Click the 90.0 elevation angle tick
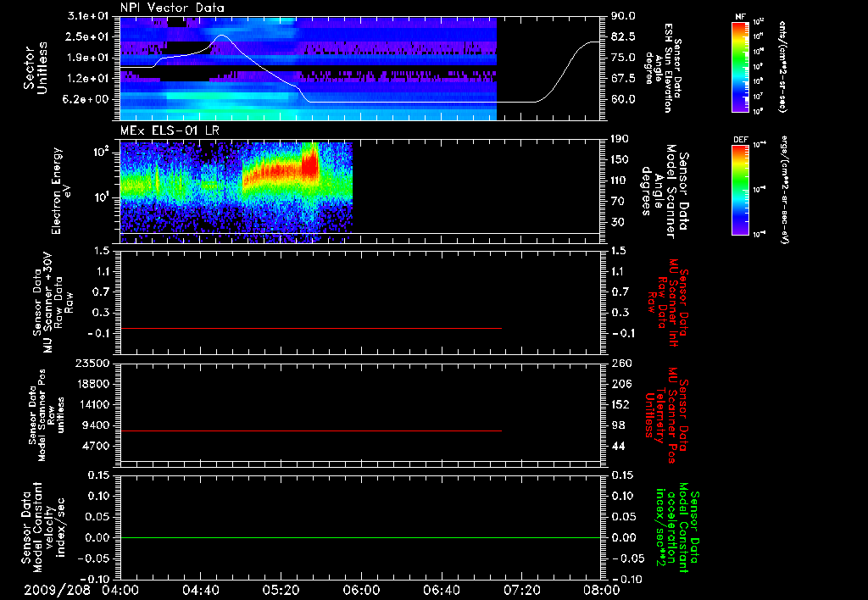 (623, 16)
